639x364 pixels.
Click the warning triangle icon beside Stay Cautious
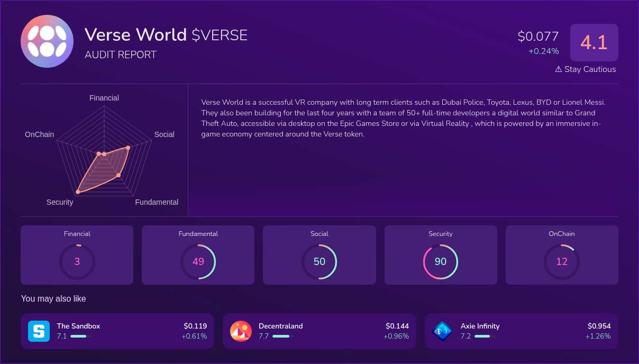pos(557,69)
